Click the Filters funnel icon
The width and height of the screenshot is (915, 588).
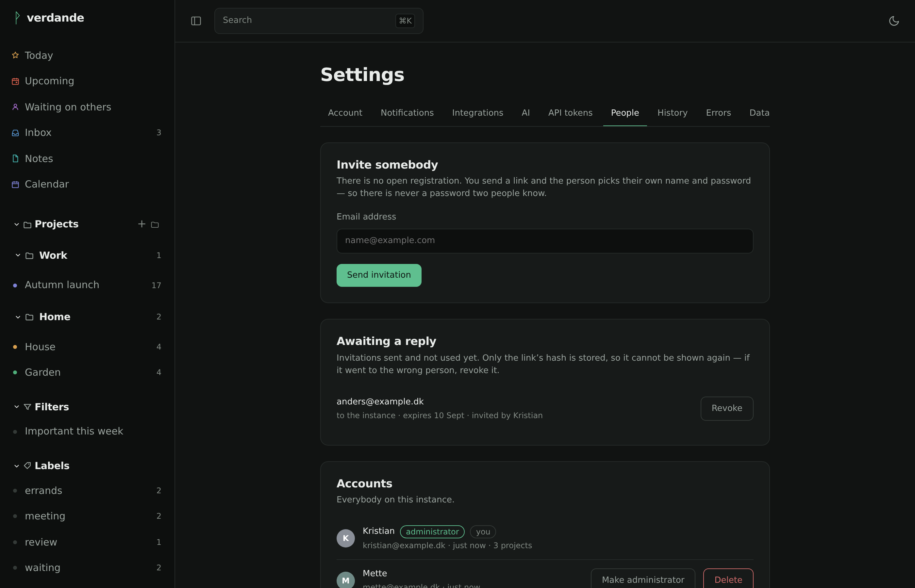point(27,407)
